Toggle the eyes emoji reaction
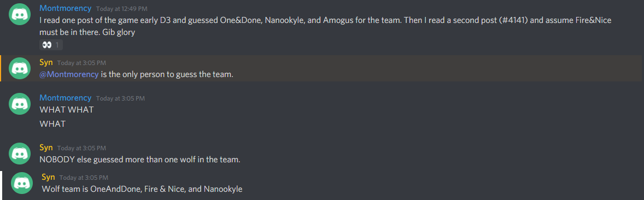 click(51, 45)
